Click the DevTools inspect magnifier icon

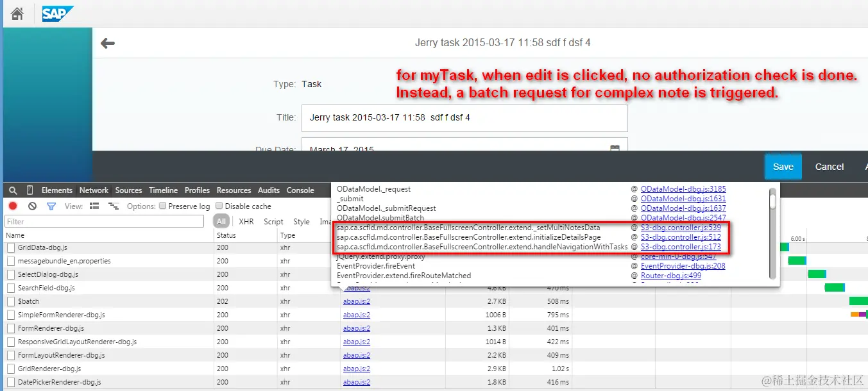[13, 190]
